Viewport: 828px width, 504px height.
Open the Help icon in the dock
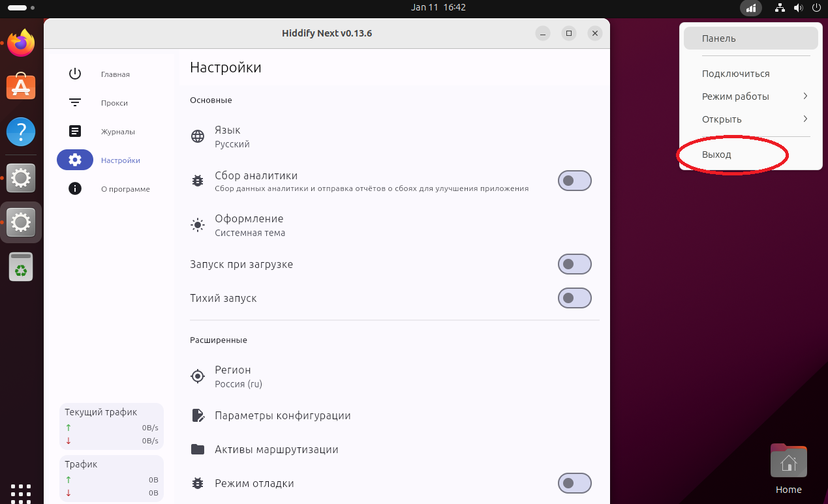pos(21,132)
